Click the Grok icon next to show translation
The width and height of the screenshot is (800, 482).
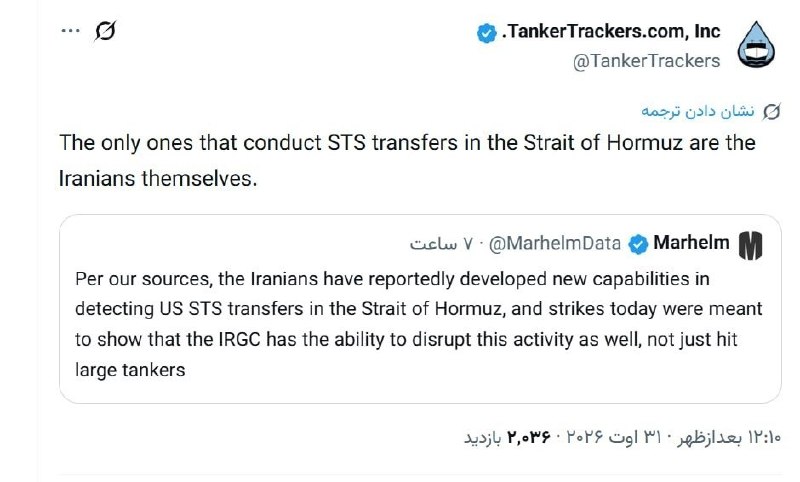[x=771, y=112]
